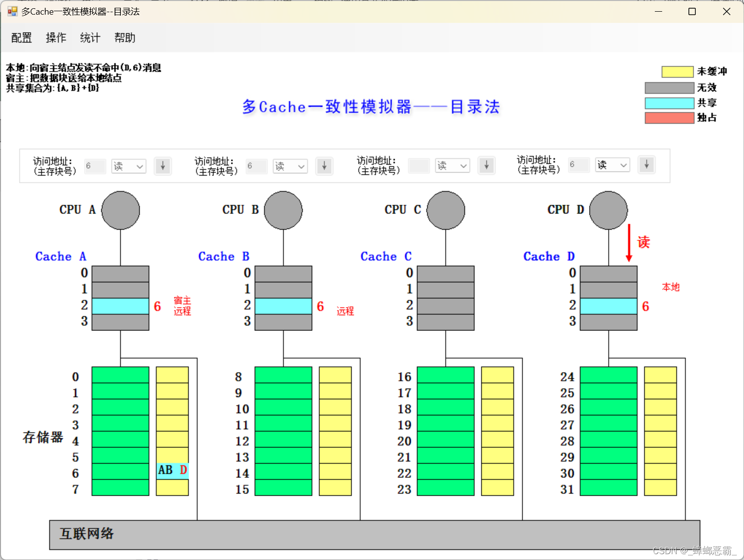Click the application icon in title bar
The width and height of the screenshot is (744, 560).
pos(13,11)
